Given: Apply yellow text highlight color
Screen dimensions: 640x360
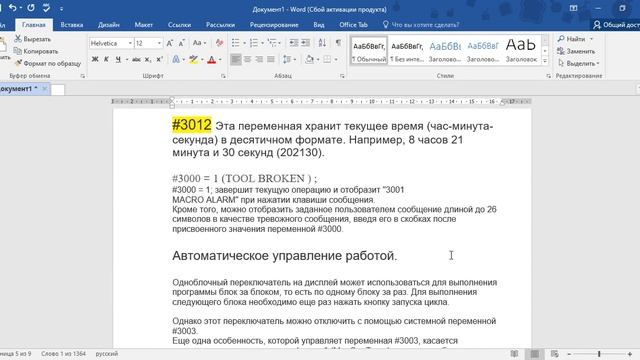Looking at the screenshot, I should click(x=193, y=60).
